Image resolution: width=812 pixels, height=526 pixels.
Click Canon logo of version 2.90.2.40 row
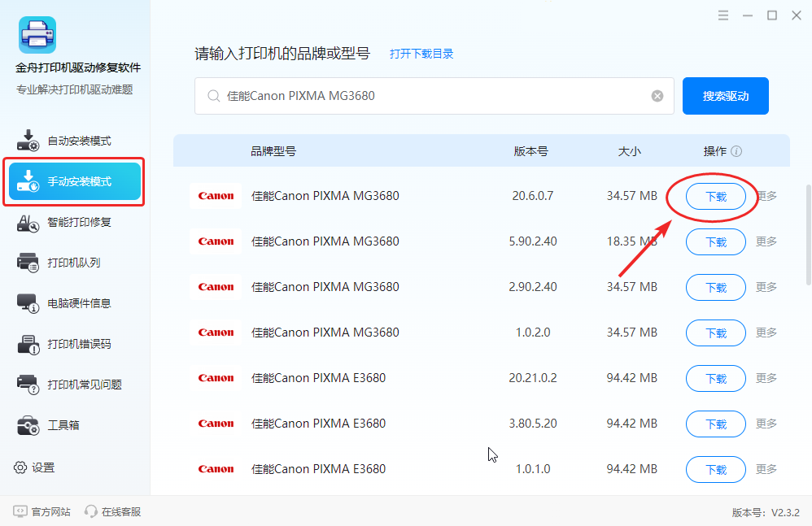point(216,287)
